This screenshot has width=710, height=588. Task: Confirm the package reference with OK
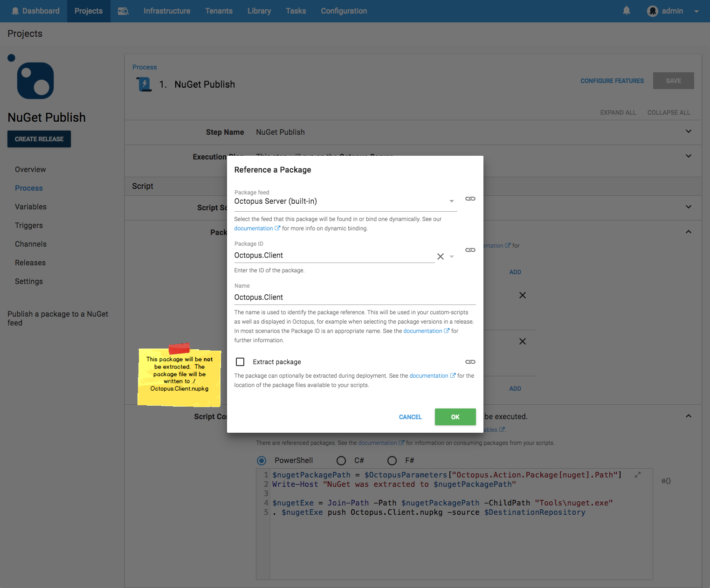[x=455, y=417]
